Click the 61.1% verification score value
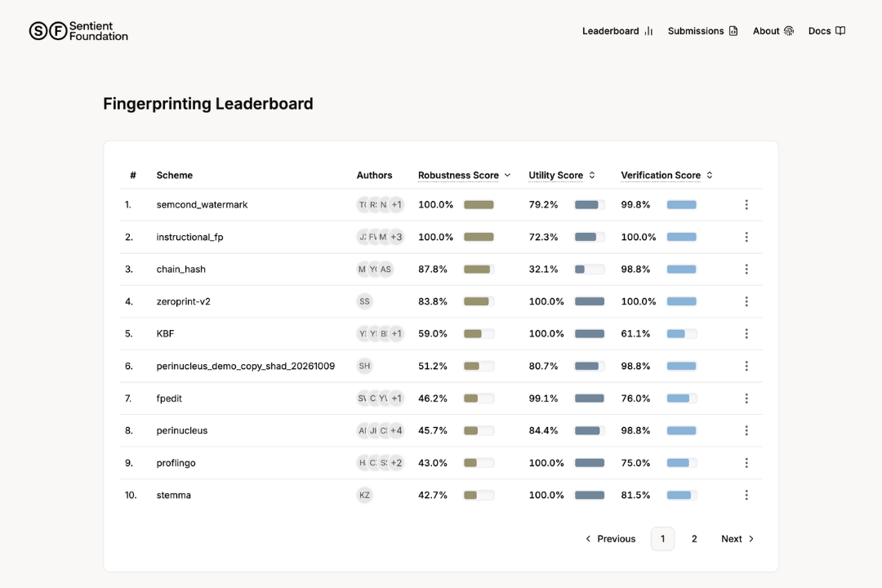Image resolution: width=882 pixels, height=588 pixels. coord(635,334)
